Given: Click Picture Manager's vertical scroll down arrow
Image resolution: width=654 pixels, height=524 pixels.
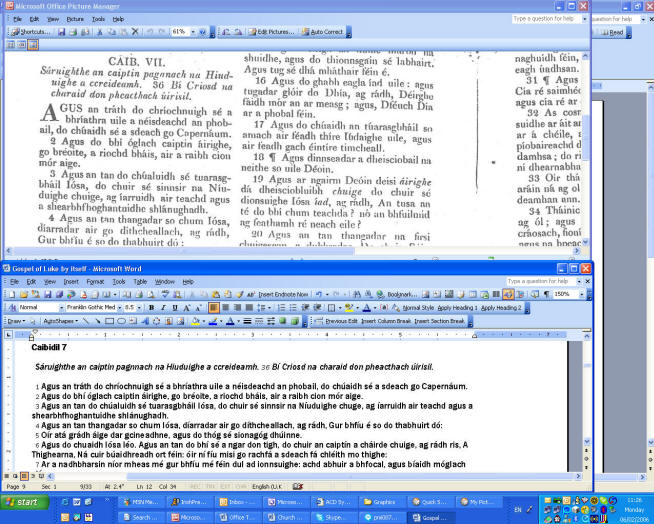Looking at the screenshot, I should coord(586,242).
